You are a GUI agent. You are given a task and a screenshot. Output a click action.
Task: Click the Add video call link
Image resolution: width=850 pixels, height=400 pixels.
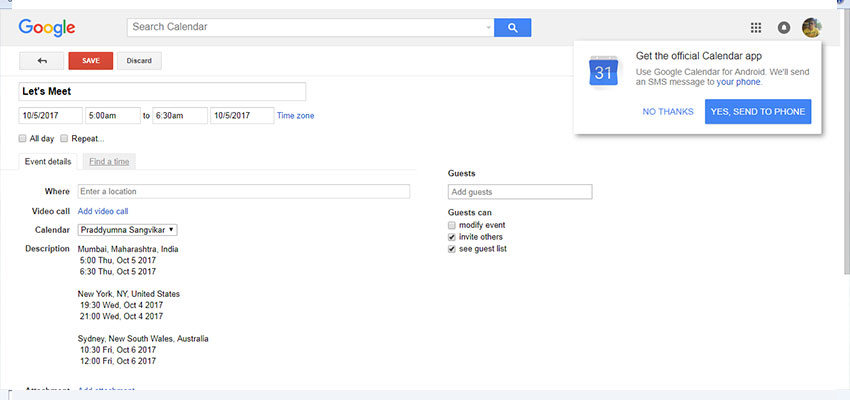click(x=103, y=211)
